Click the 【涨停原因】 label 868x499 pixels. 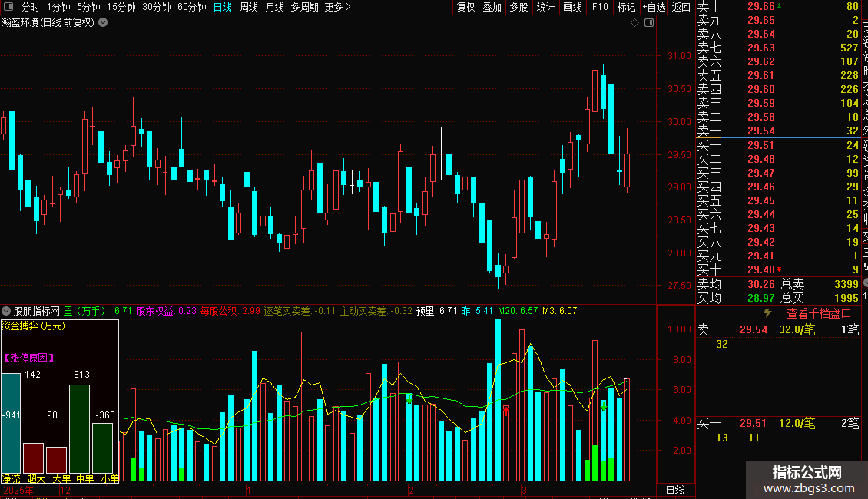pyautogui.click(x=29, y=358)
